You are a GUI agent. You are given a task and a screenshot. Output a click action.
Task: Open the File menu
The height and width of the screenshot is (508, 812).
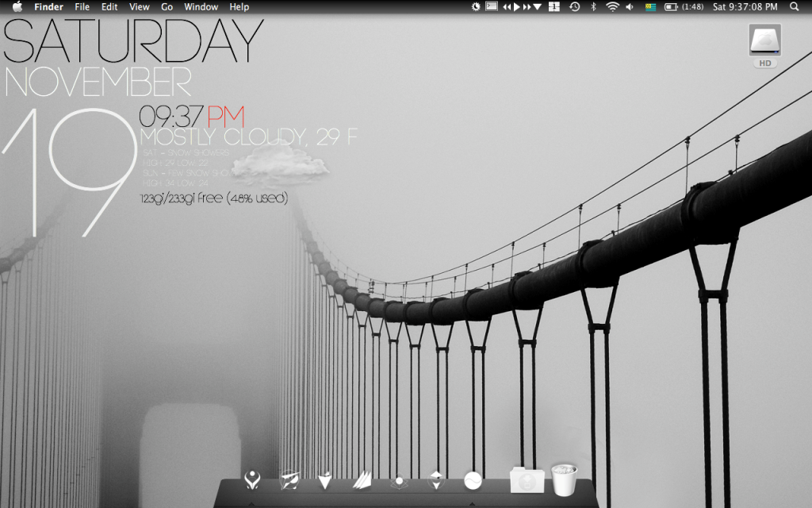pyautogui.click(x=82, y=7)
